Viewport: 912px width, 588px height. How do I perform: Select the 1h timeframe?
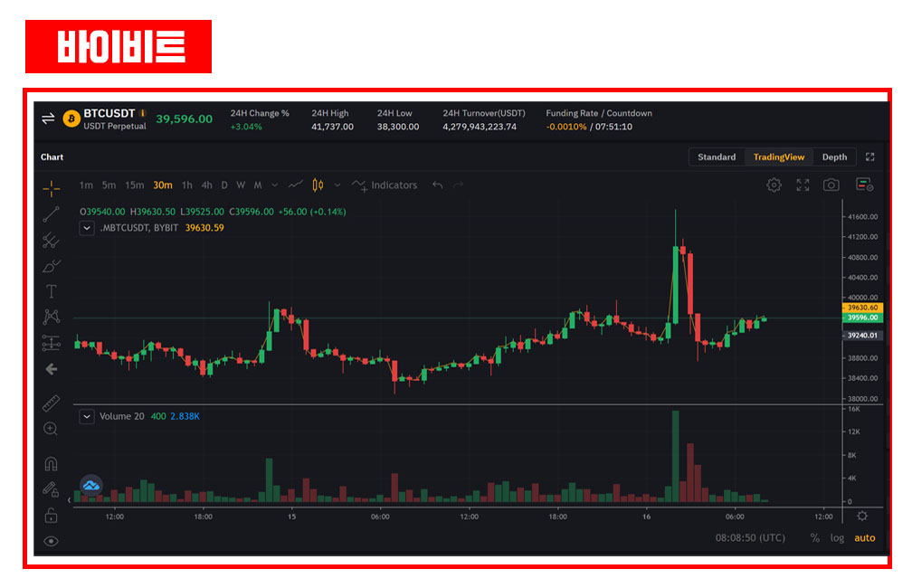pyautogui.click(x=186, y=185)
